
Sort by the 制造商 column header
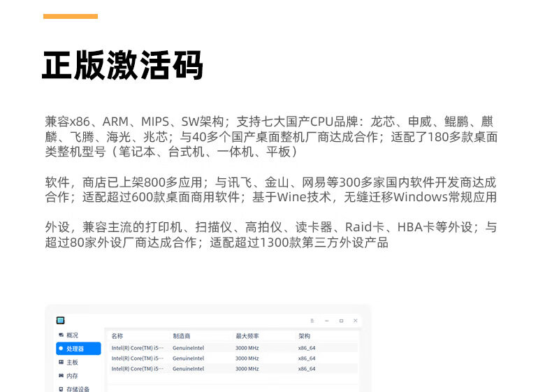coord(181,336)
